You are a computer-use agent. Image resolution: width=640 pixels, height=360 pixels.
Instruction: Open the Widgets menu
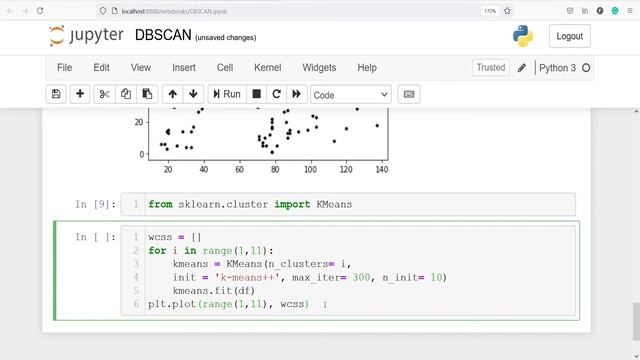click(x=319, y=68)
